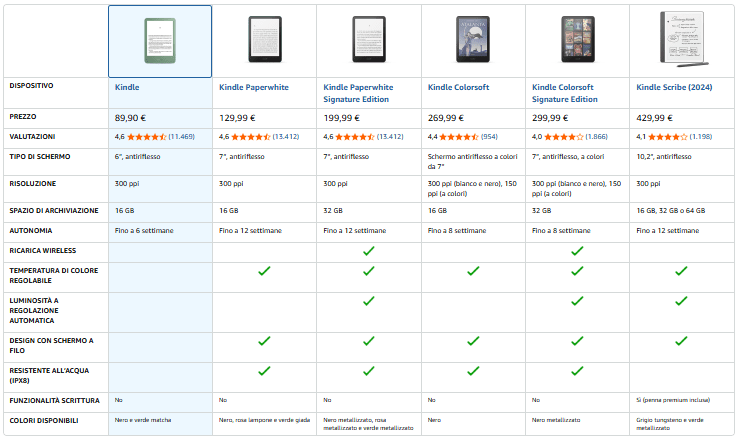Image resolution: width=740 pixels, height=443 pixels.
Task: Open the Kindle product name link
Action: click(126, 87)
